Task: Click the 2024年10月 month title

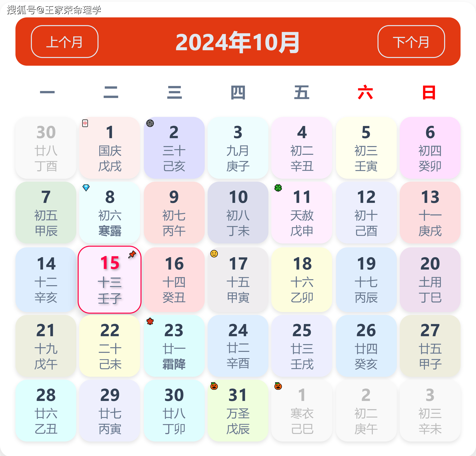Action: click(238, 42)
